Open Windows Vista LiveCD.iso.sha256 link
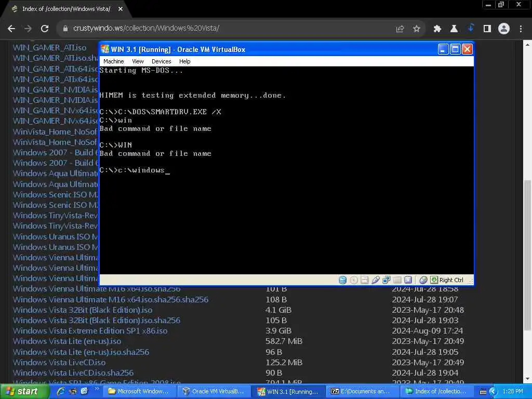 73,373
